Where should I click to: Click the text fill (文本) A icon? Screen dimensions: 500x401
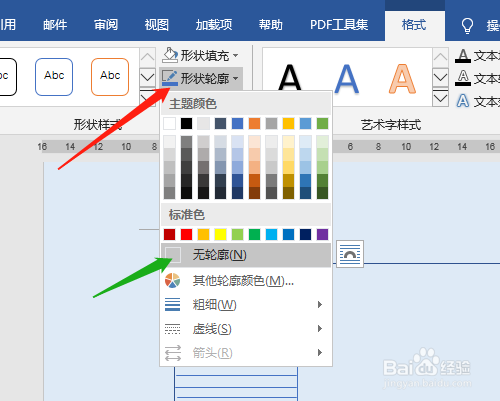(463, 56)
